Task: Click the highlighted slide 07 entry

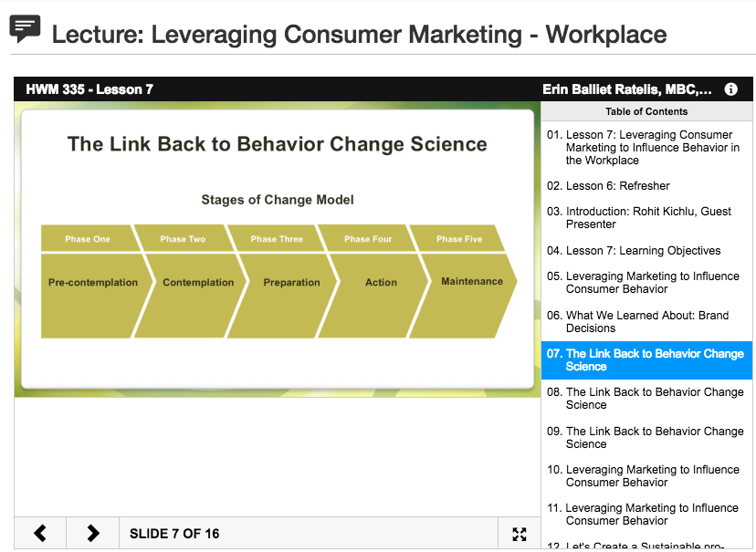Action: click(x=646, y=360)
